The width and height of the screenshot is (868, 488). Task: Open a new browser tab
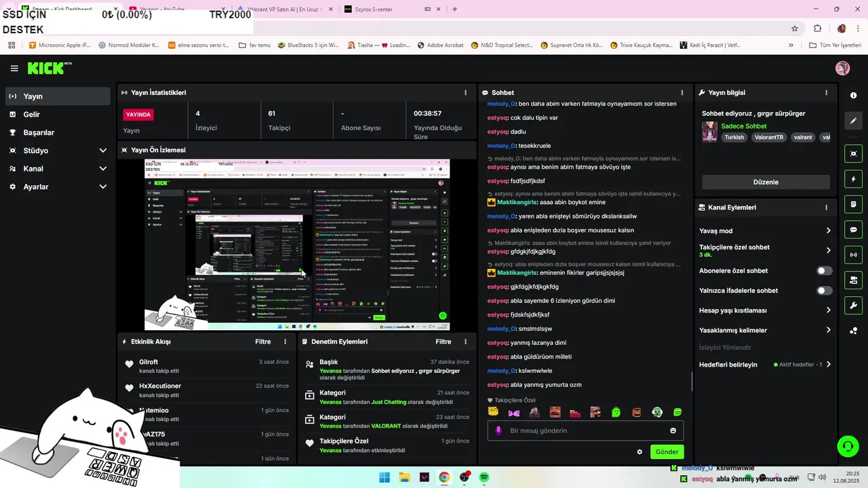(x=454, y=9)
